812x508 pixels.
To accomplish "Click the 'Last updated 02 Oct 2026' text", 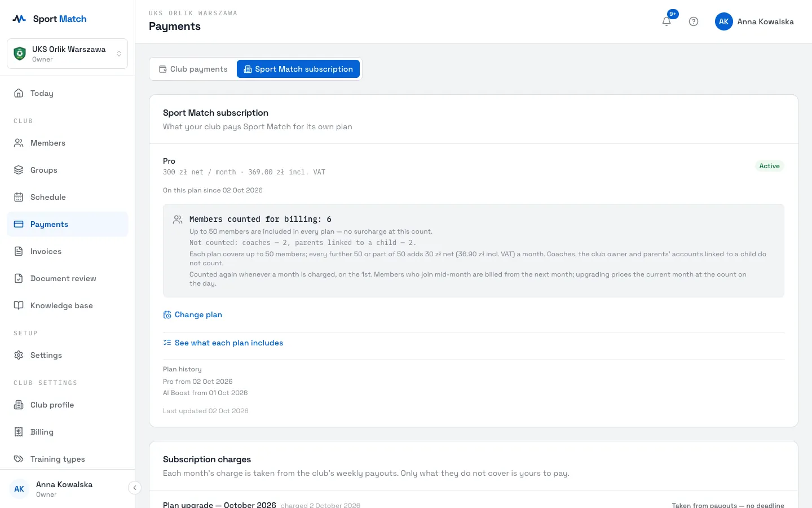I will pos(206,411).
